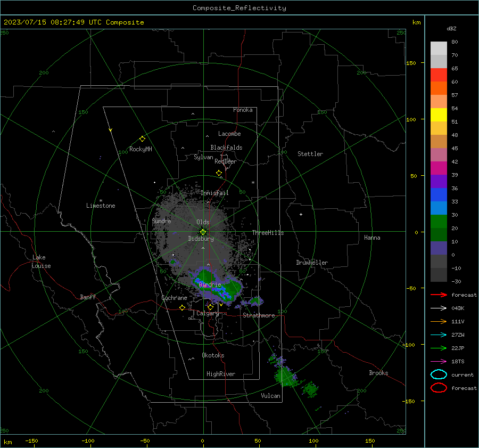The width and height of the screenshot is (479, 448).
Task: Click the Vulcan label
Action: [270, 396]
